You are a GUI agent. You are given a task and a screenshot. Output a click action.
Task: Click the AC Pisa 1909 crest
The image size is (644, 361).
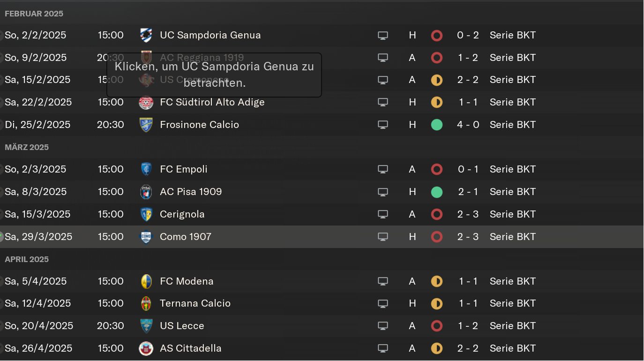[146, 192]
